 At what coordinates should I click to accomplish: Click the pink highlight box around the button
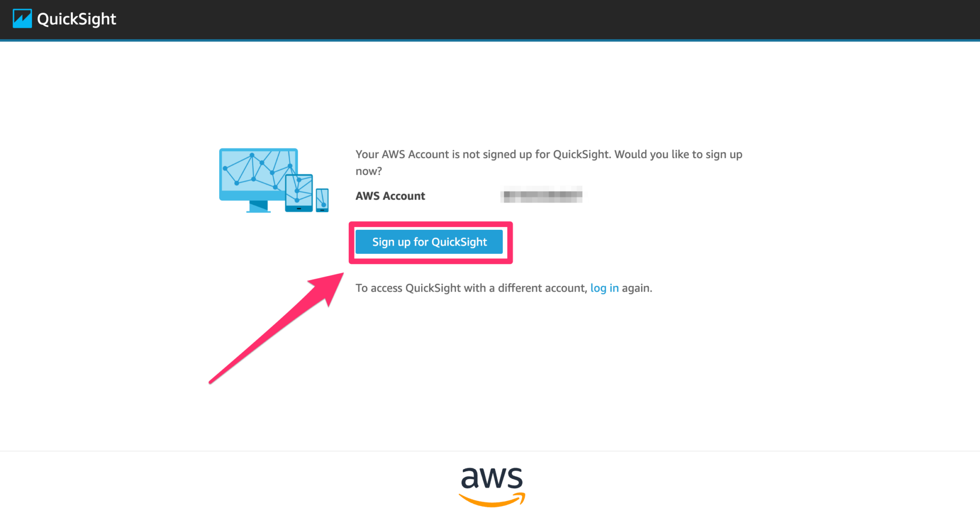430,224
